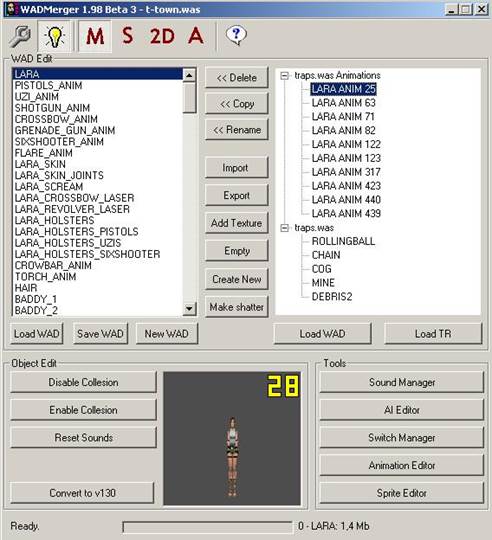Select BADDY_1 in the object list

[x=98, y=299]
